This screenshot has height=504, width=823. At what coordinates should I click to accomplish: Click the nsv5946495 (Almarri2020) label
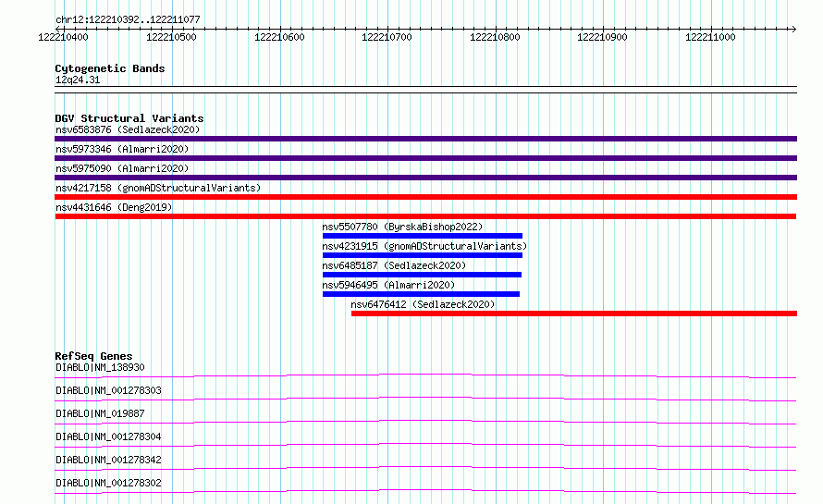(388, 285)
